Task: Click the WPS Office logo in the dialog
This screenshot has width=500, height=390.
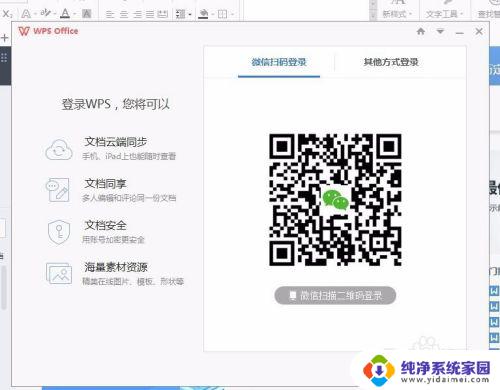Action: tap(48, 31)
